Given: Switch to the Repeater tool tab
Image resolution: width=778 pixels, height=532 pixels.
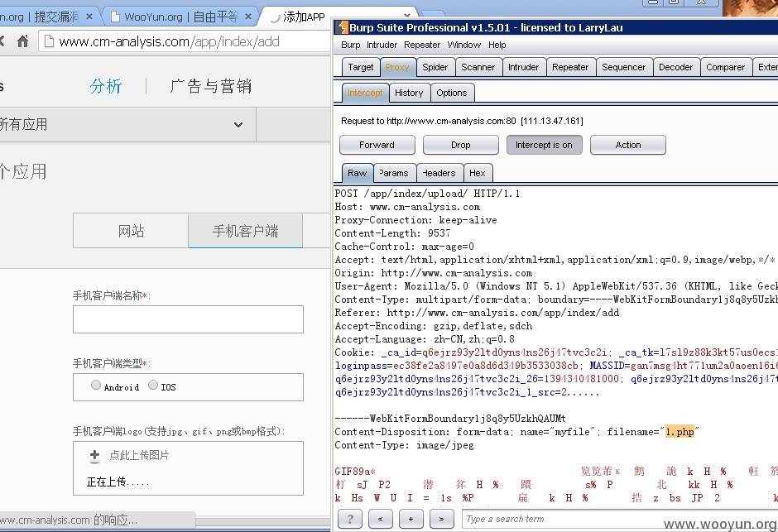Looking at the screenshot, I should click(570, 67).
